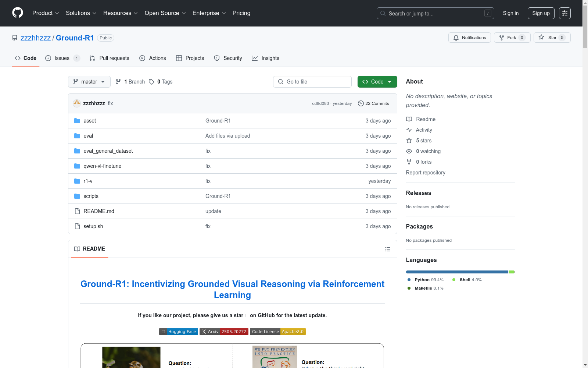Viewport: 588px width, 368px height.
Task: Click the star icon beside 5 stars
Action: (x=409, y=141)
